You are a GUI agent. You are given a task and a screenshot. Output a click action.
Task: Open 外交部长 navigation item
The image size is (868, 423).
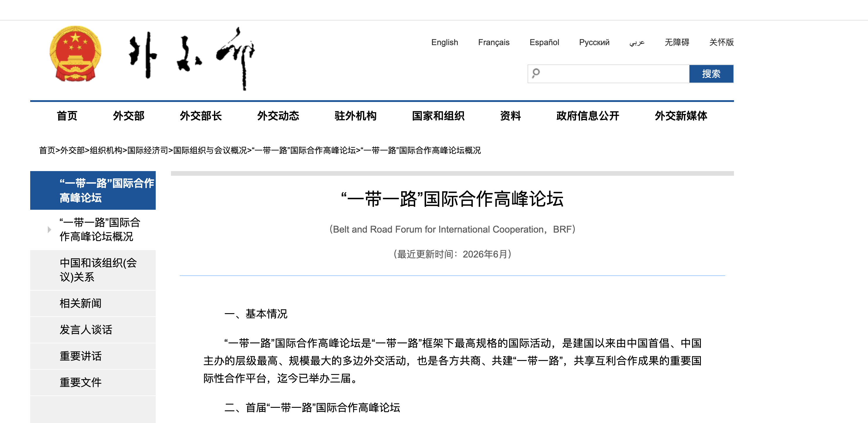click(x=201, y=116)
